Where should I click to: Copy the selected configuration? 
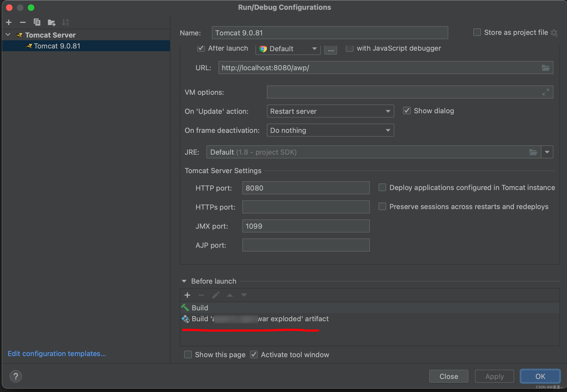37,22
